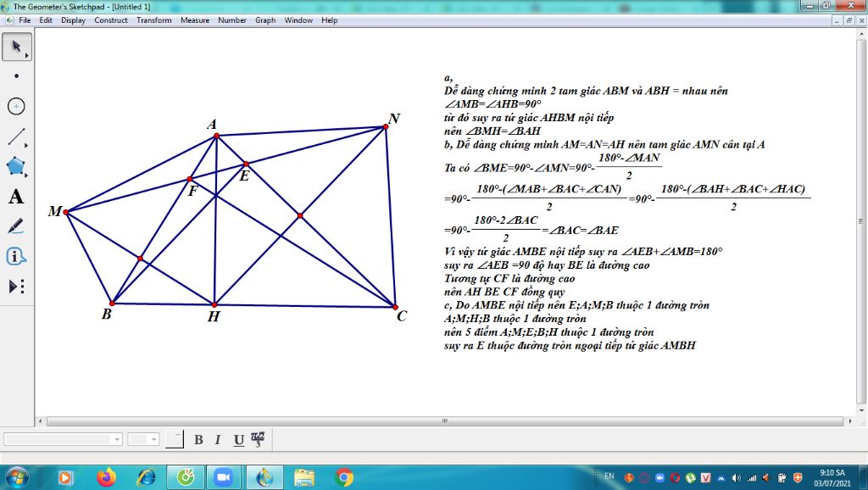Click the volume speaker tray icon
This screenshot has height=490, width=868.
coord(737,477)
